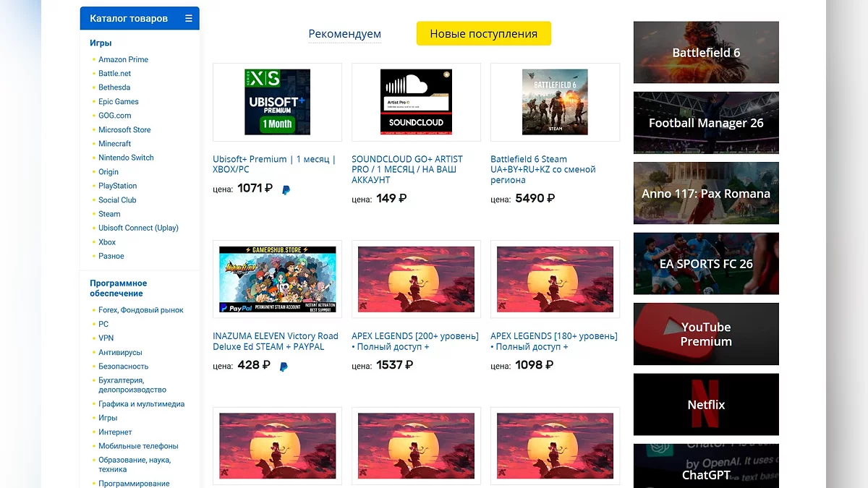Open INAZUMA ELEVEN Victory Road Deluxe link
The image size is (868, 488).
pyautogui.click(x=276, y=341)
